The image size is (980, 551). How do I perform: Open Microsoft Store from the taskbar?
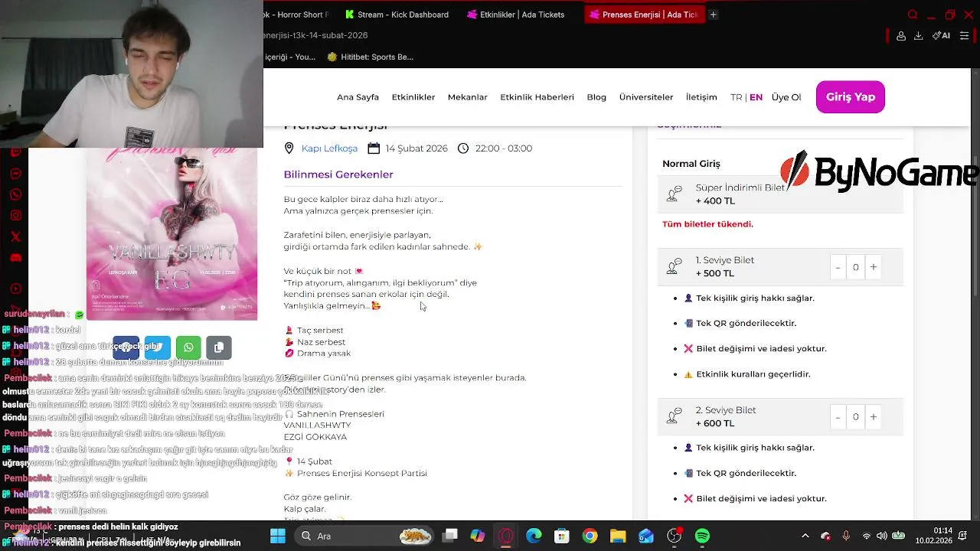[x=562, y=536]
